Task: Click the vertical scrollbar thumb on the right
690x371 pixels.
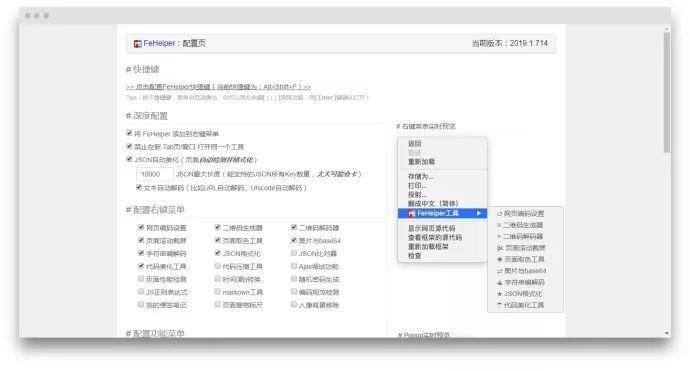Action: click(x=667, y=92)
